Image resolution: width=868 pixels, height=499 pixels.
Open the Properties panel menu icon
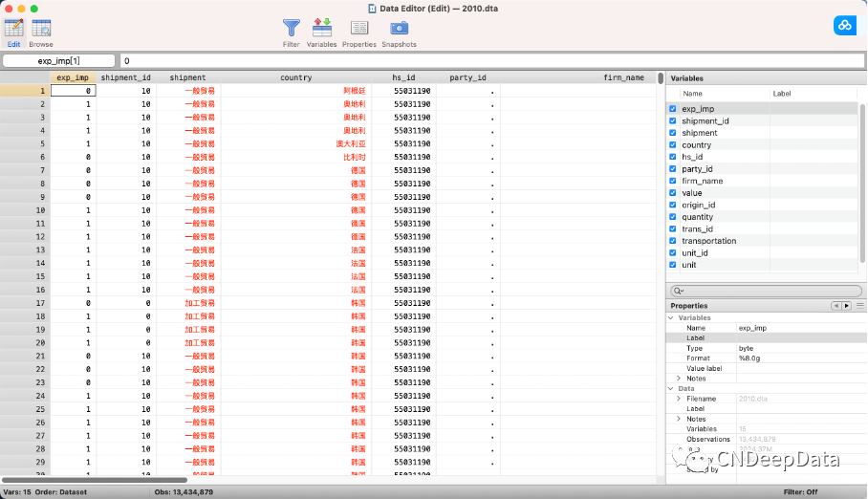pos(859,306)
